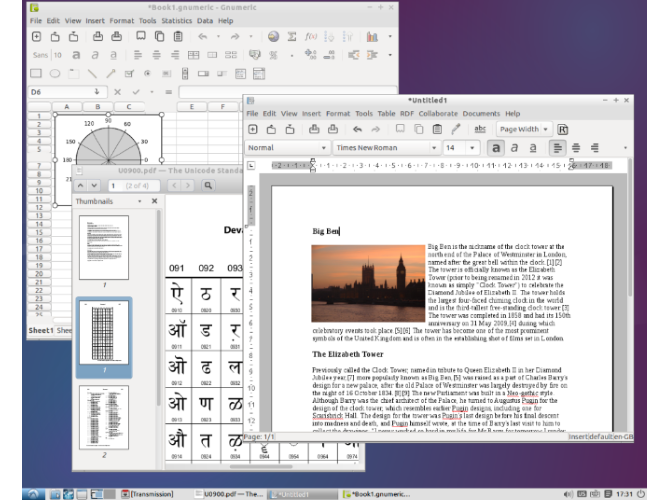Expand Gnumeric redo history arrow
The width and height of the screenshot is (670, 500).
coord(251,37)
